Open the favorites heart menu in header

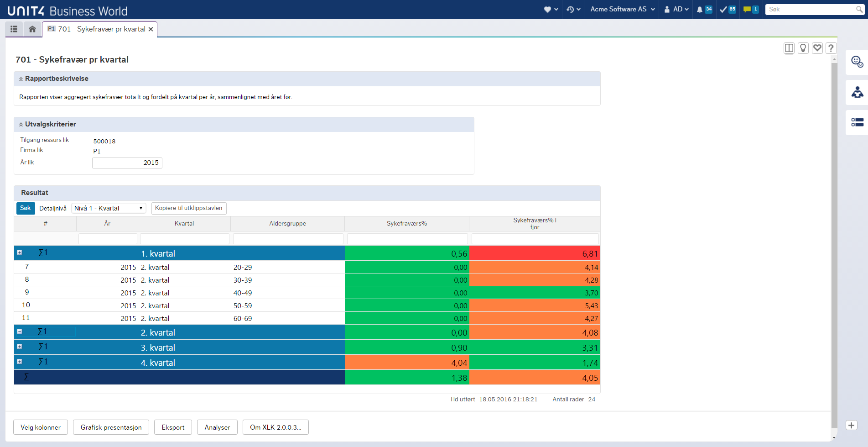coord(551,9)
